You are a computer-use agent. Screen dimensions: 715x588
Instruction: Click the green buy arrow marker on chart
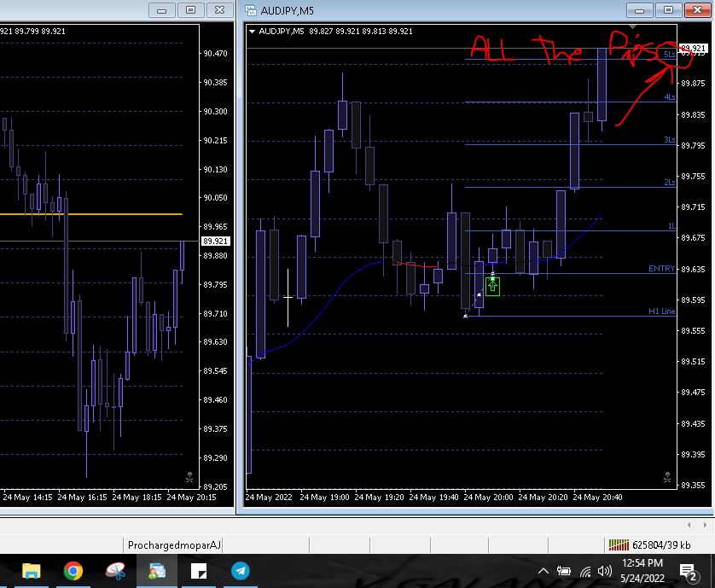coord(492,287)
